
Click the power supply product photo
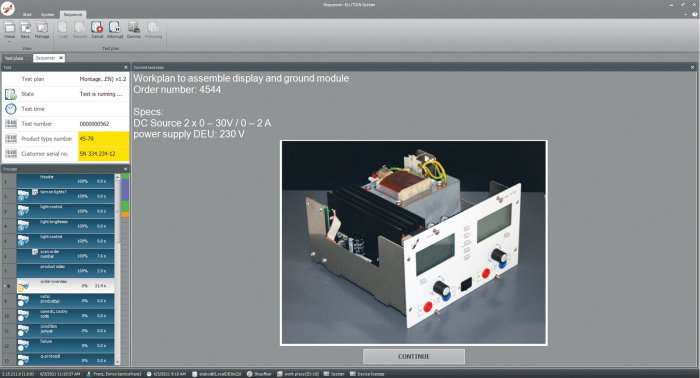click(x=413, y=243)
